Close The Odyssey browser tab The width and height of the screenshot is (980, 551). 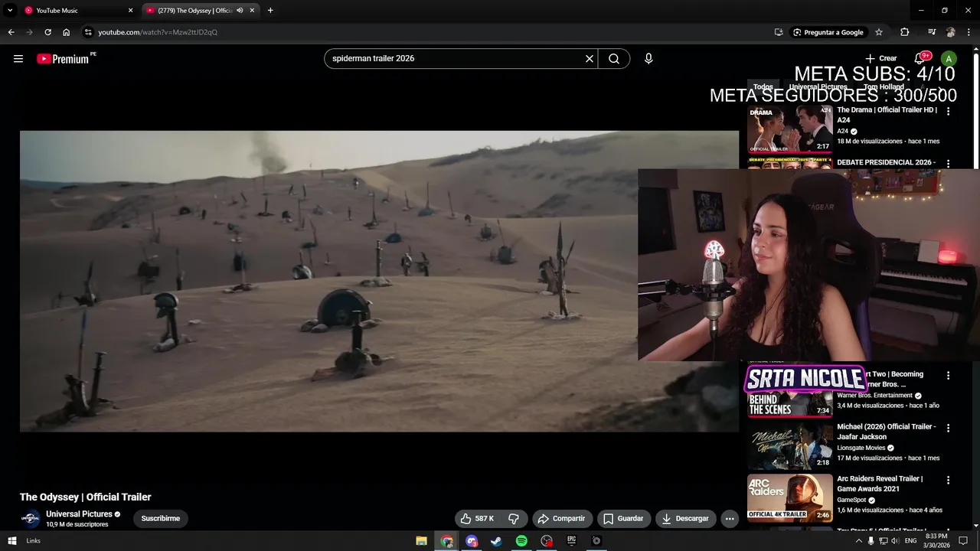[x=252, y=11]
